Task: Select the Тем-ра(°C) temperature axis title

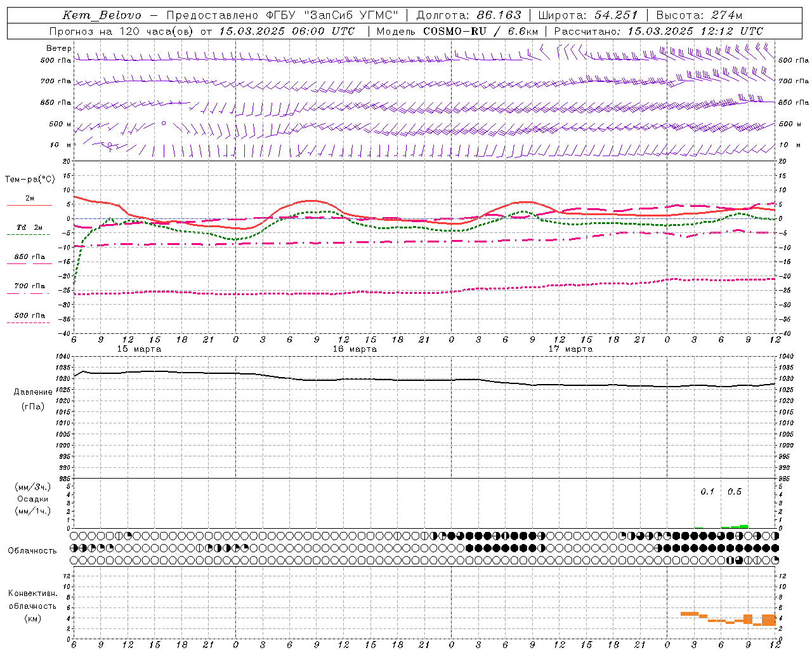Action: pyautogui.click(x=30, y=180)
